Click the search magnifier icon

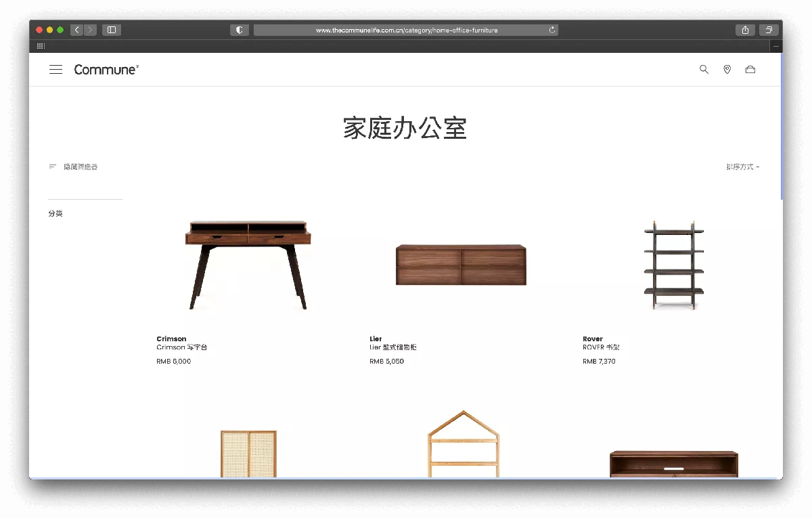704,70
